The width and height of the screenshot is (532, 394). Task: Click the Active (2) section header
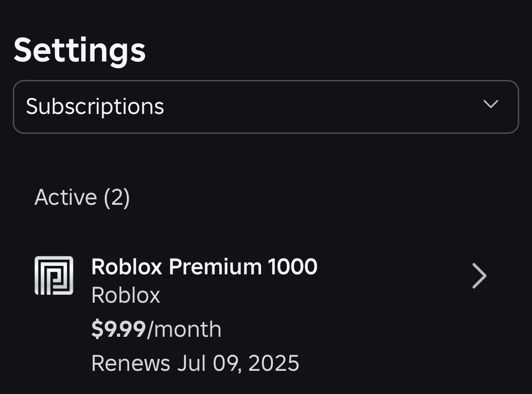82,197
